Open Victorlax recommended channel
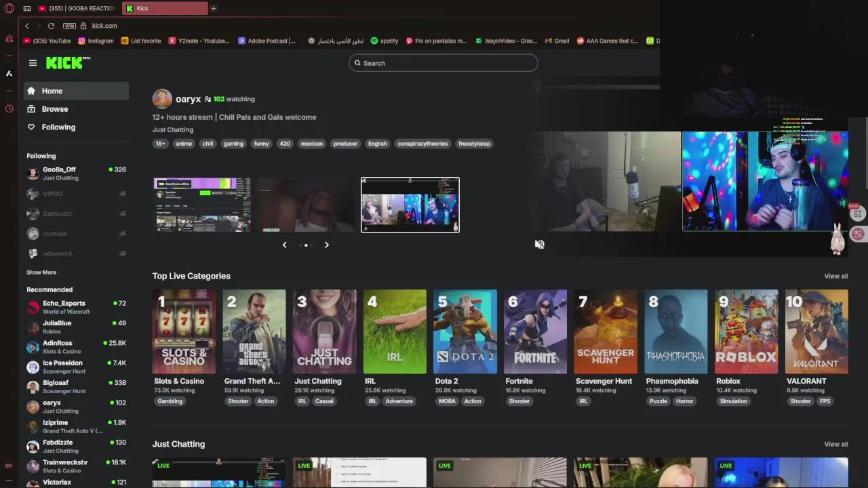Screen dimensions: 868x488 point(76,482)
